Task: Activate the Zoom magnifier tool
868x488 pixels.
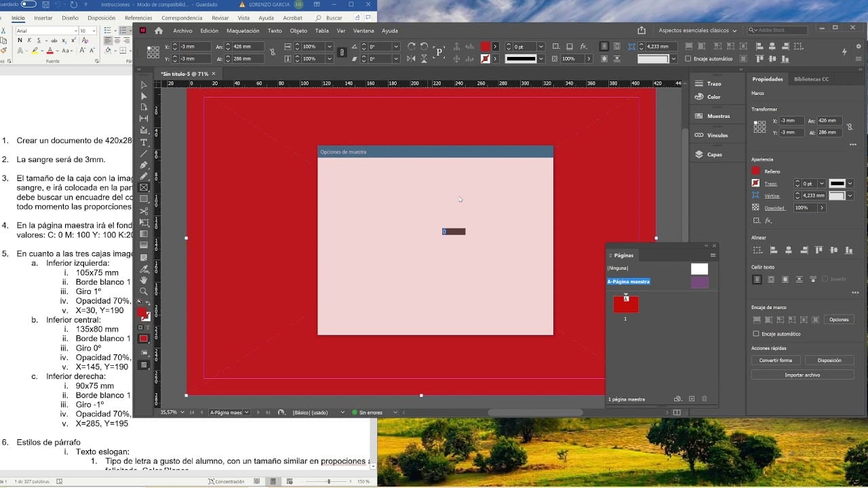Action: 144,291
